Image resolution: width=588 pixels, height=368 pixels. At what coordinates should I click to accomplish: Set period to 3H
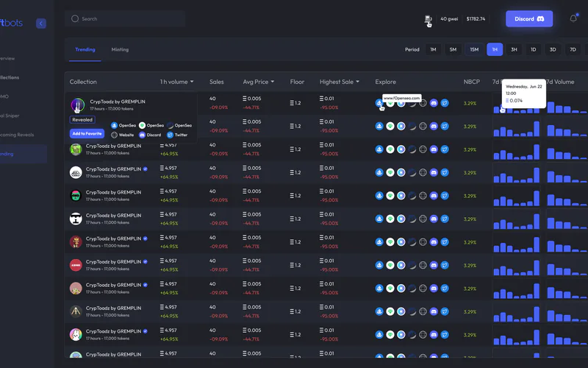tap(514, 49)
